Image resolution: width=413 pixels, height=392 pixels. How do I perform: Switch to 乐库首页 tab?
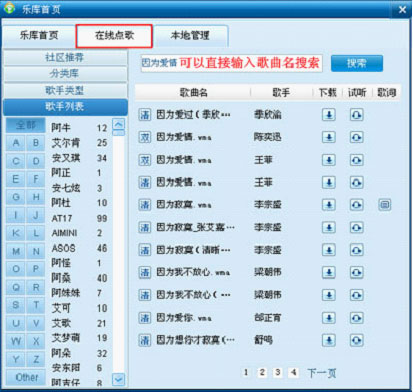click(x=39, y=36)
